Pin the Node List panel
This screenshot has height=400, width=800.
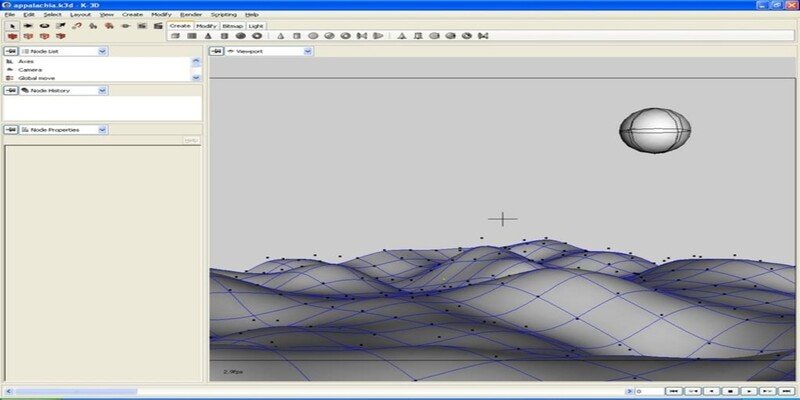pyautogui.click(x=11, y=52)
